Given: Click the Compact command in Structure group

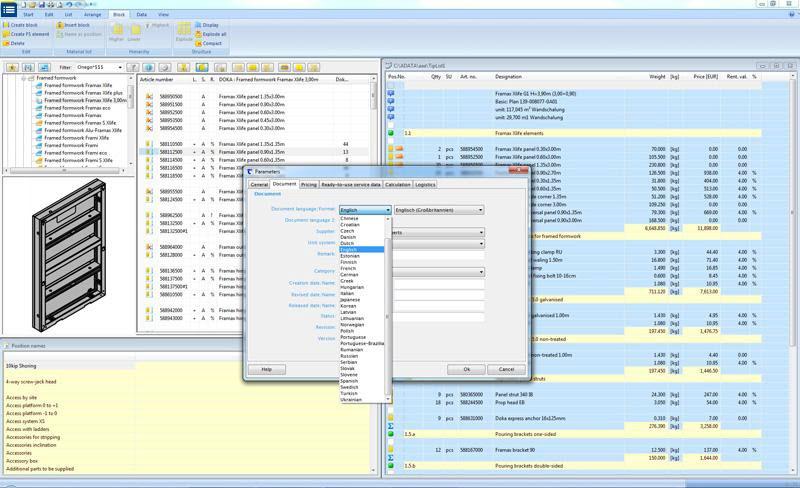Looking at the screenshot, I should (x=209, y=43).
